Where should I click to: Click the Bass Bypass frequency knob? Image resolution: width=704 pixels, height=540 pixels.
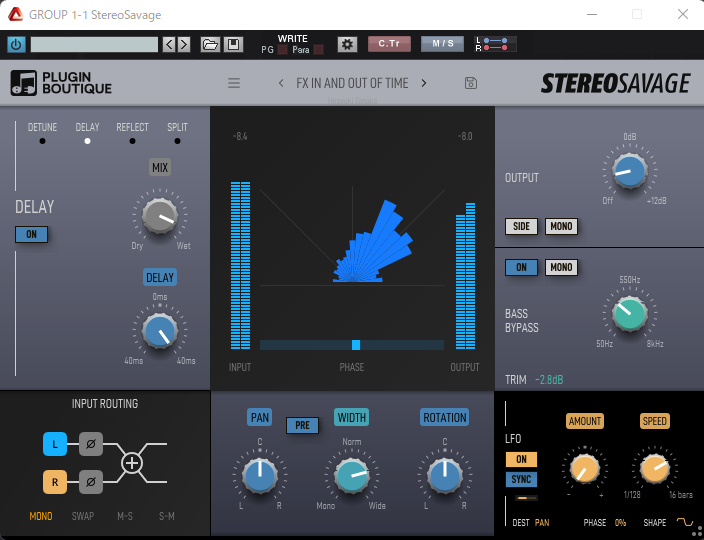click(x=629, y=314)
